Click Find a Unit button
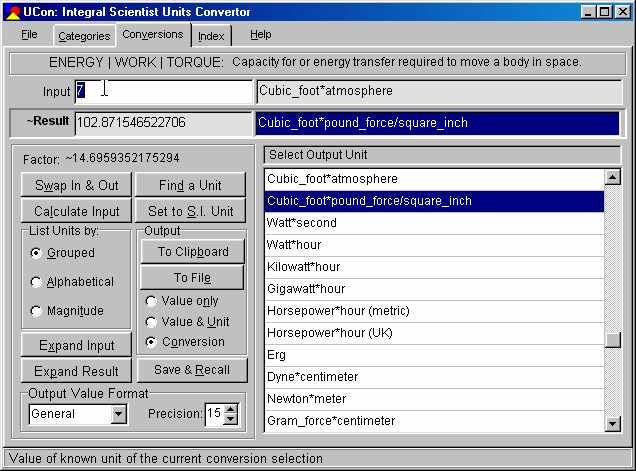636x471 pixels. pos(190,185)
